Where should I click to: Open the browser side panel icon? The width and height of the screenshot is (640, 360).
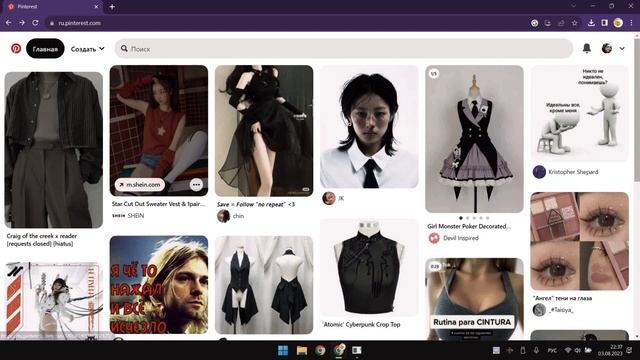click(x=604, y=23)
